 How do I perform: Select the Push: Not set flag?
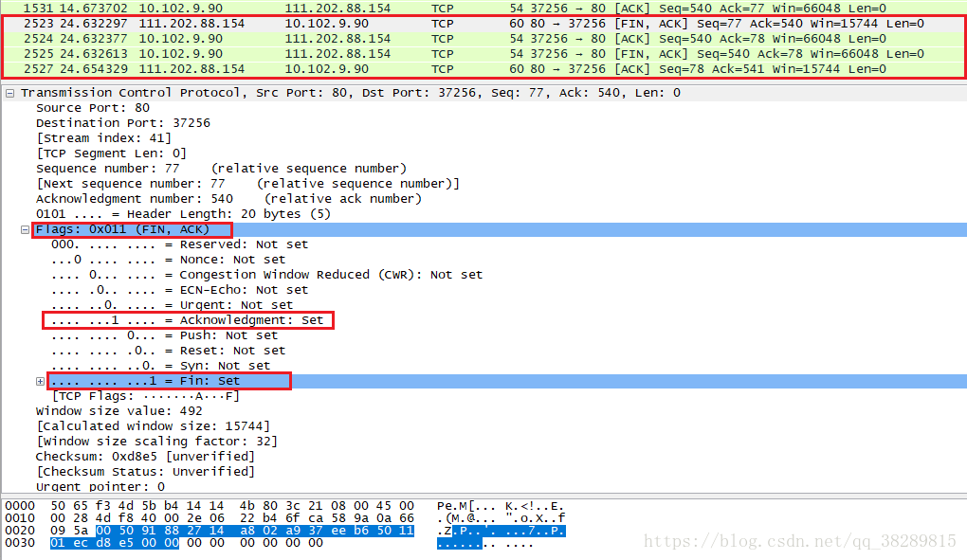click(x=165, y=335)
